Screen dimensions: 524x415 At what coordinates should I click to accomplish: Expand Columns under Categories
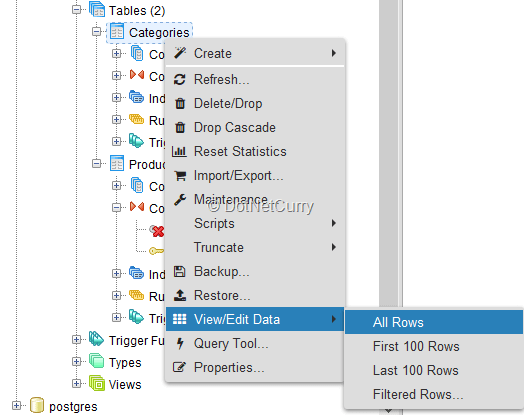(x=117, y=53)
